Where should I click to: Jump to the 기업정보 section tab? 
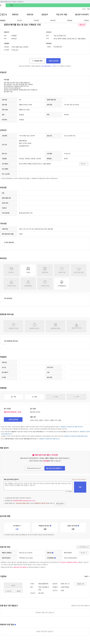(x=86, y=20)
